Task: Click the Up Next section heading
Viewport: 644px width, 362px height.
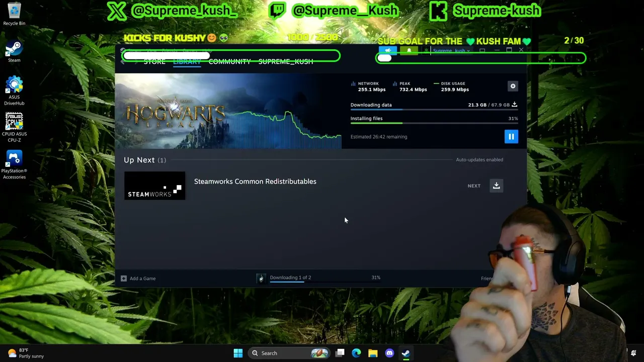Action: (145, 160)
